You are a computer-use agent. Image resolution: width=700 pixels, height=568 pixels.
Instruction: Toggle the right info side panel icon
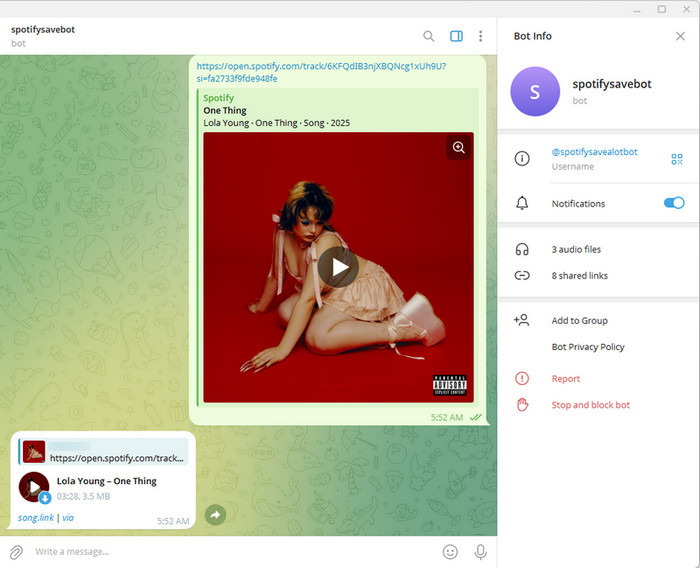pos(456,36)
